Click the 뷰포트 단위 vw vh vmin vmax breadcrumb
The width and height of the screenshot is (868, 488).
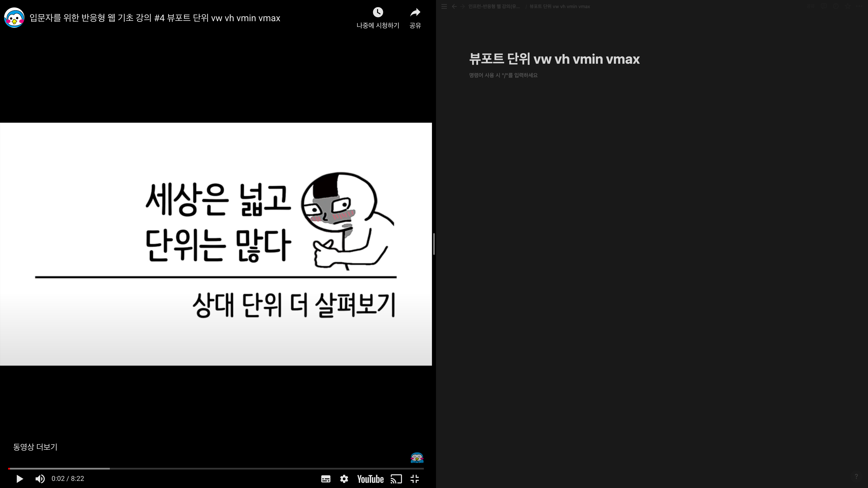559,6
